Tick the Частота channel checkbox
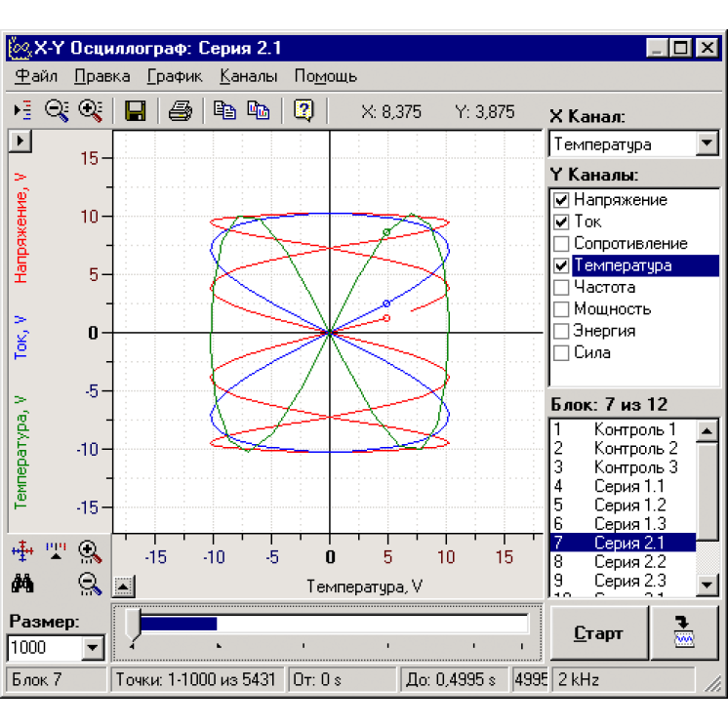The width and height of the screenshot is (728, 728). 561,288
